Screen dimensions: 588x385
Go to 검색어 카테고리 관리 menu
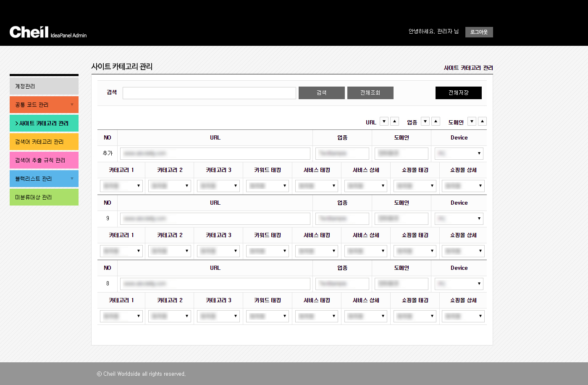[44, 142]
